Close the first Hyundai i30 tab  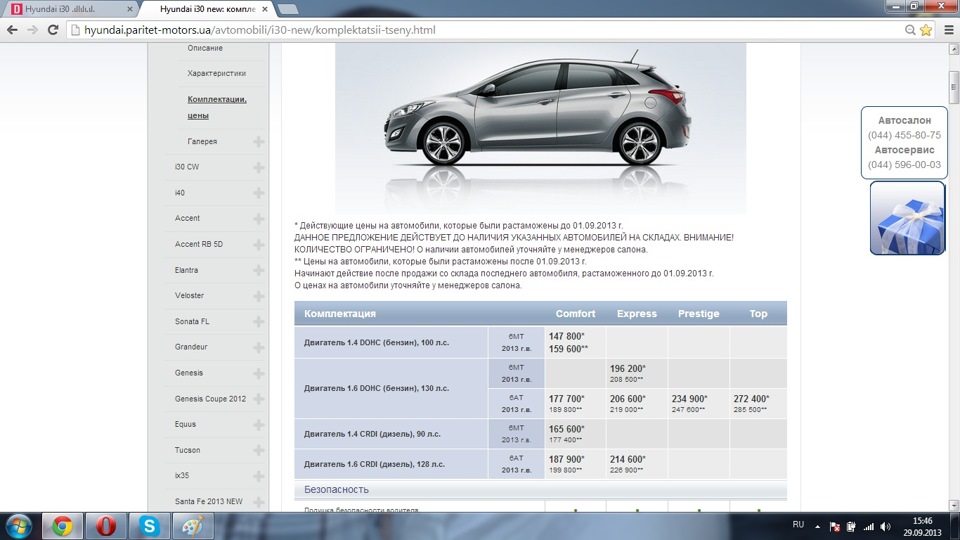(130, 9)
